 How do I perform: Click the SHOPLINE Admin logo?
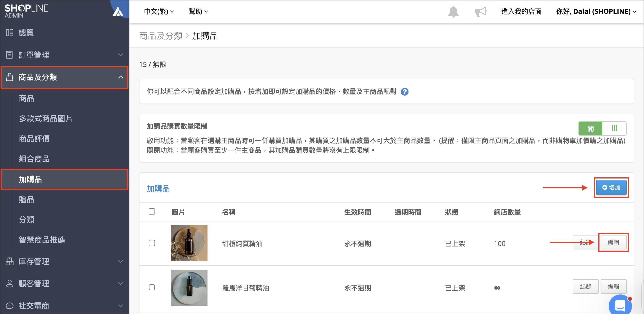(27, 11)
